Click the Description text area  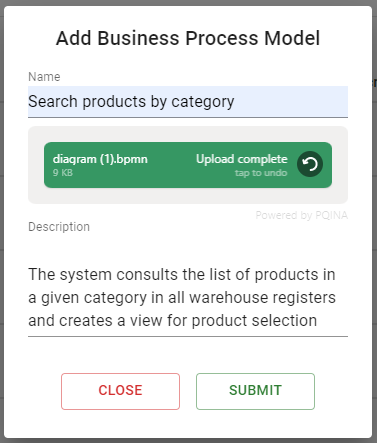[188, 297]
